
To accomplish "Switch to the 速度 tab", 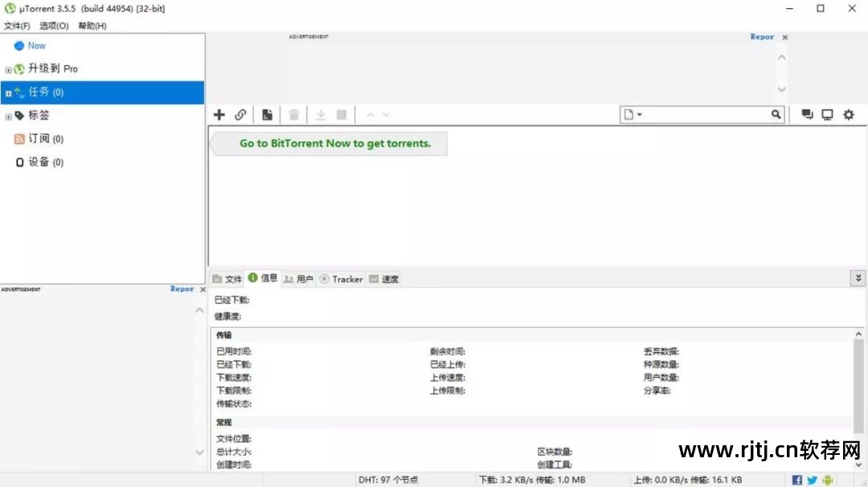I will tap(384, 279).
